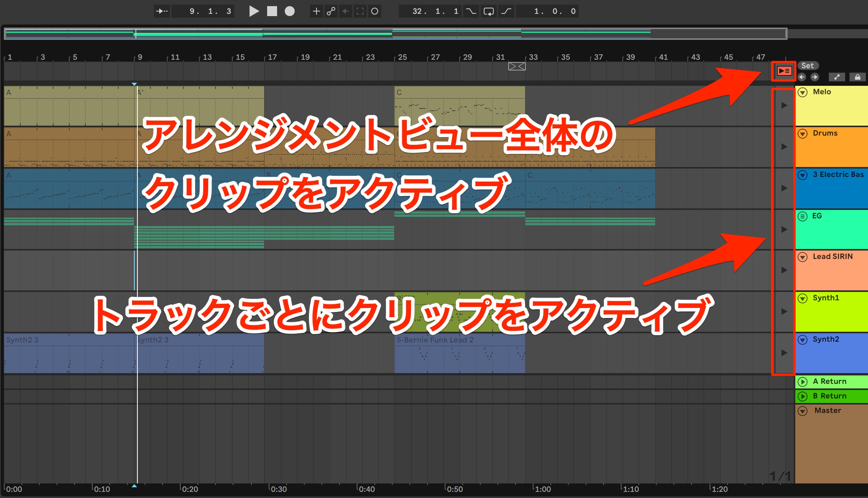868x498 pixels.
Task: Select the Master track name
Action: pyautogui.click(x=828, y=411)
